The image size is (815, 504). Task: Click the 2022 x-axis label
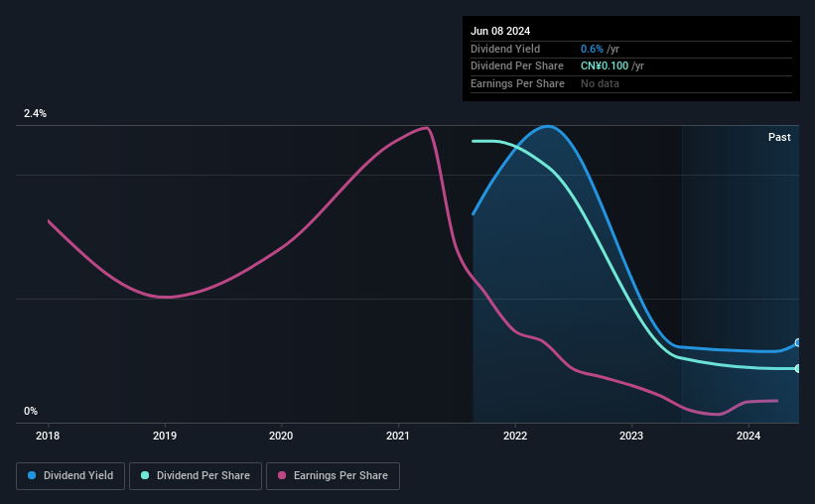point(515,436)
